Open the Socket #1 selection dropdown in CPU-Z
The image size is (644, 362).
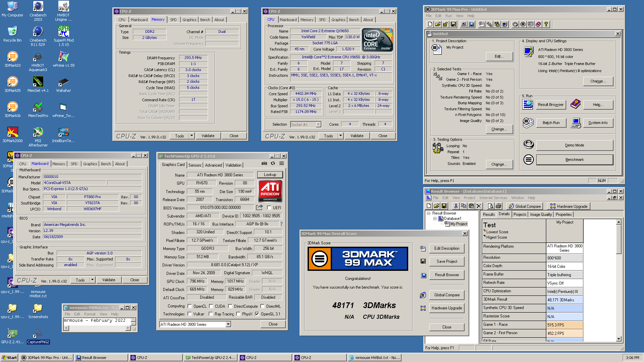318,125
